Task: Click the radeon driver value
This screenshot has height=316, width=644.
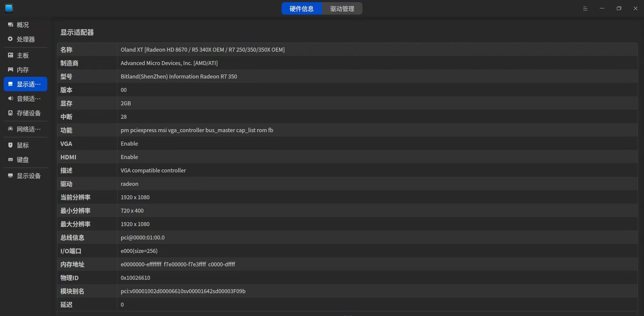Action: pos(129,184)
